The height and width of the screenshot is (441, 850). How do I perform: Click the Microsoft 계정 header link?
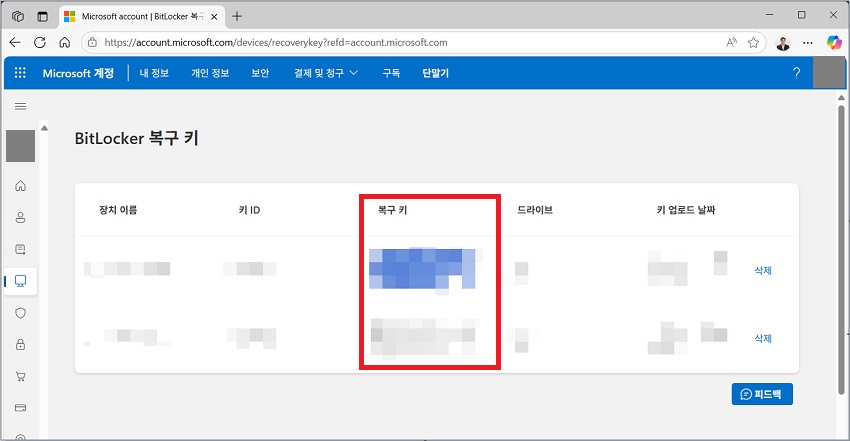(x=78, y=73)
